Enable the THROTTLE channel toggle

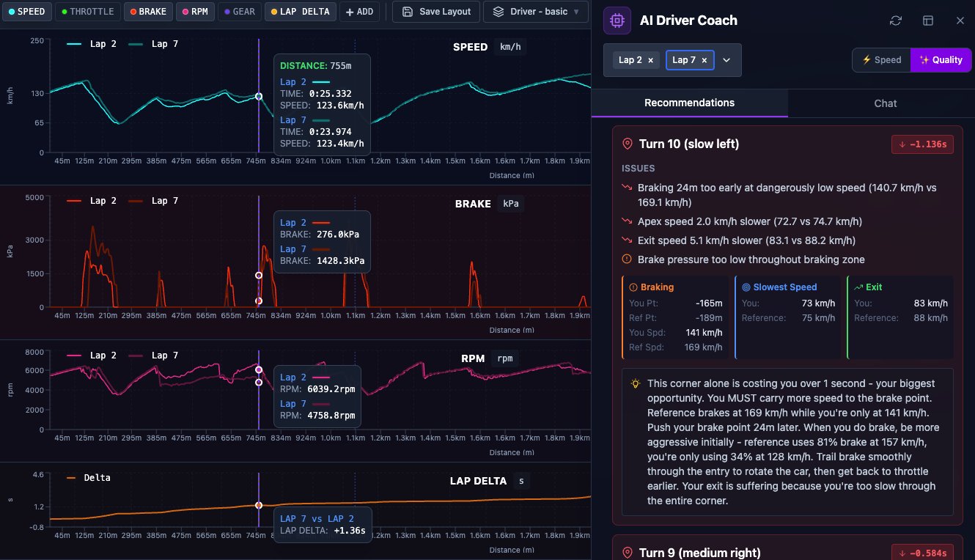coord(87,12)
